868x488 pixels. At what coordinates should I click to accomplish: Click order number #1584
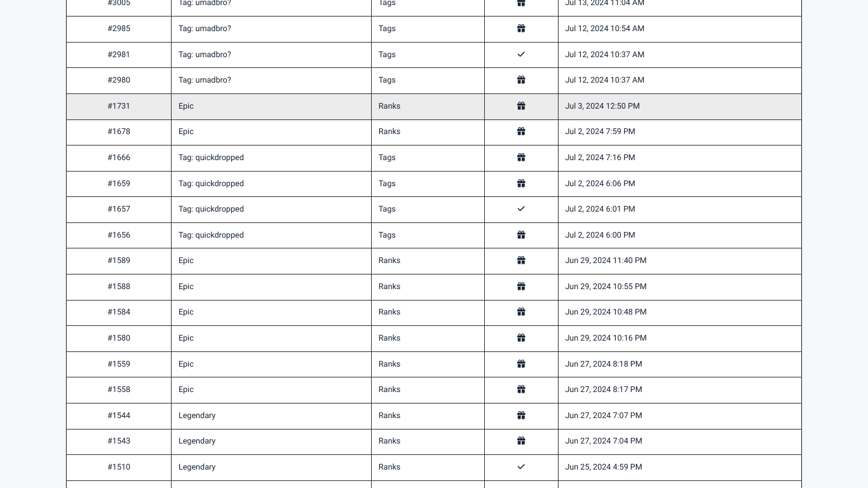point(119,312)
